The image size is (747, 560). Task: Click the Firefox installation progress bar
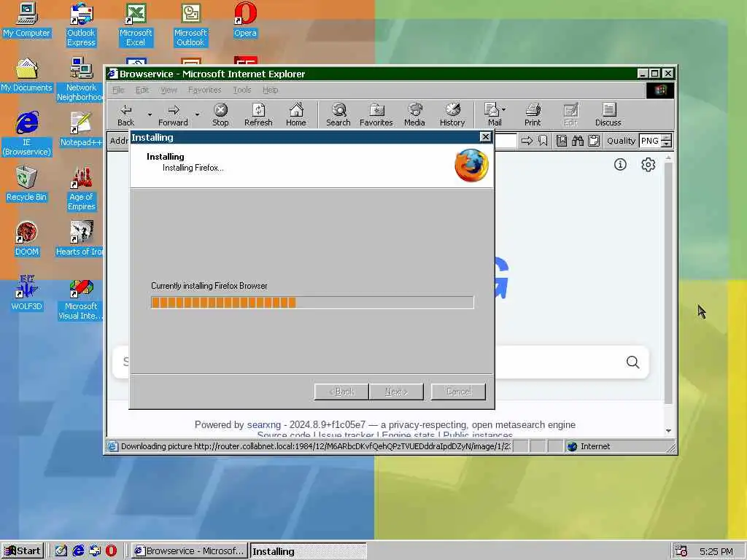coord(312,303)
